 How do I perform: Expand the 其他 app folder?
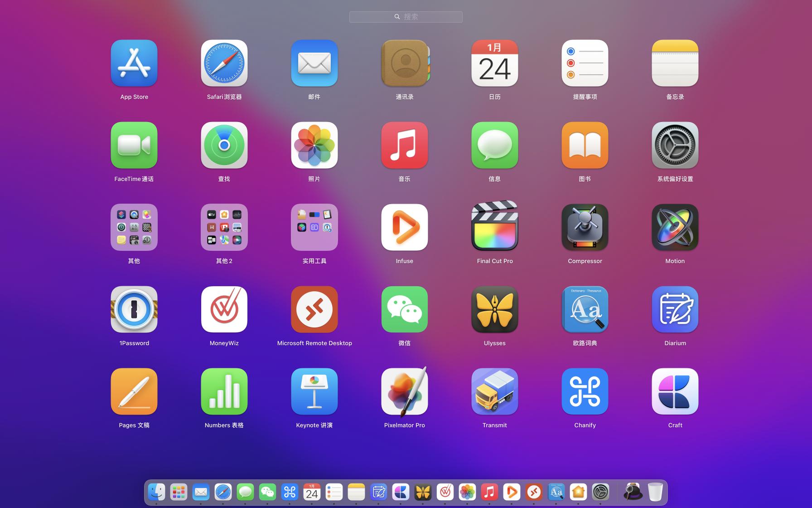(x=134, y=227)
